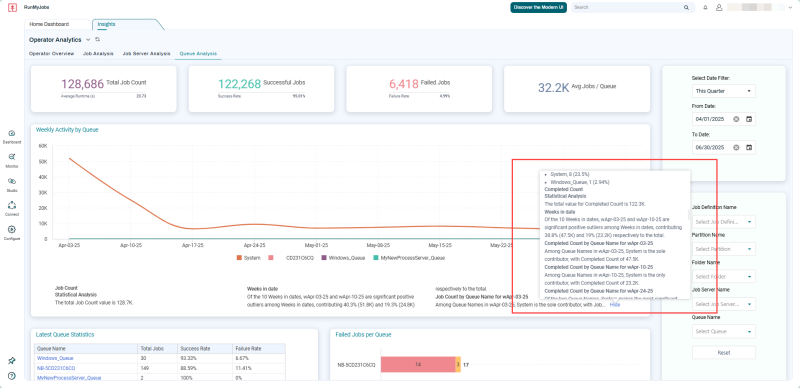Screen dimensions: 800x388
Task: Open the Job Definition Name dropdown
Action: tap(723, 222)
